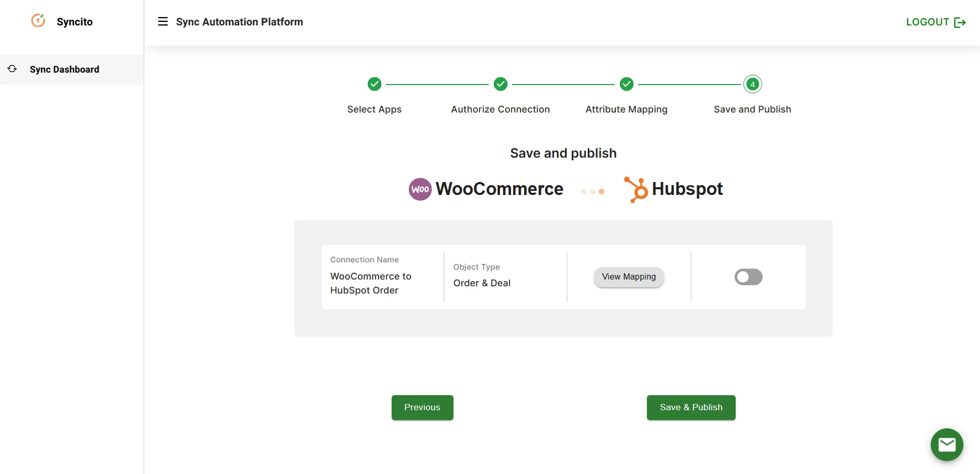Click the logout arrow icon
The height and width of the screenshot is (474, 980).
pos(961,22)
